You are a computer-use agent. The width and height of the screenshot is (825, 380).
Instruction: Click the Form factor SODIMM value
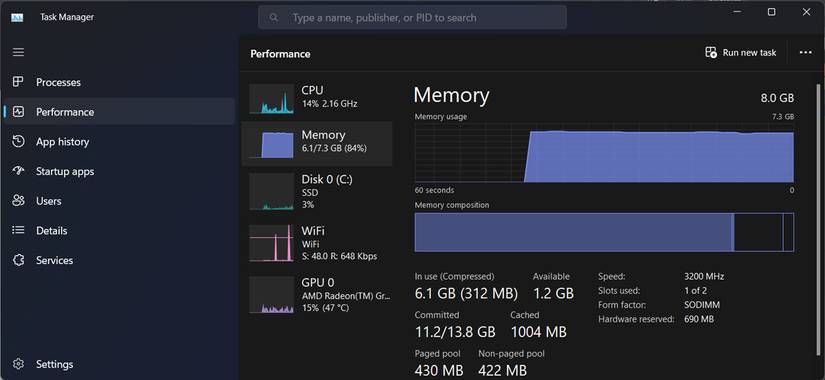point(702,305)
